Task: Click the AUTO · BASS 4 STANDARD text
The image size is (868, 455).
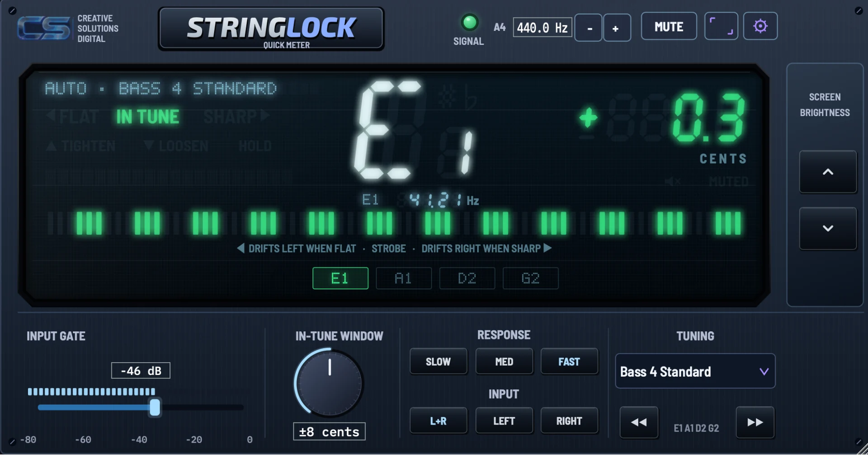Action: (x=161, y=88)
